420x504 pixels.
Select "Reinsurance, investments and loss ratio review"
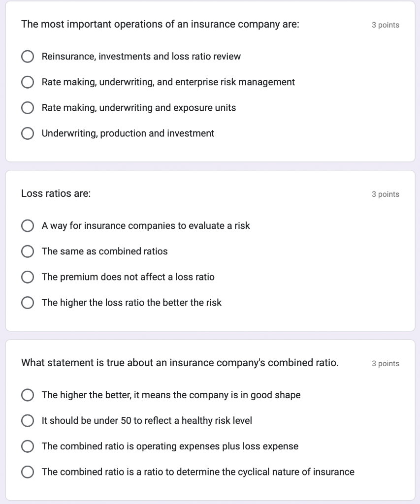coord(28,57)
